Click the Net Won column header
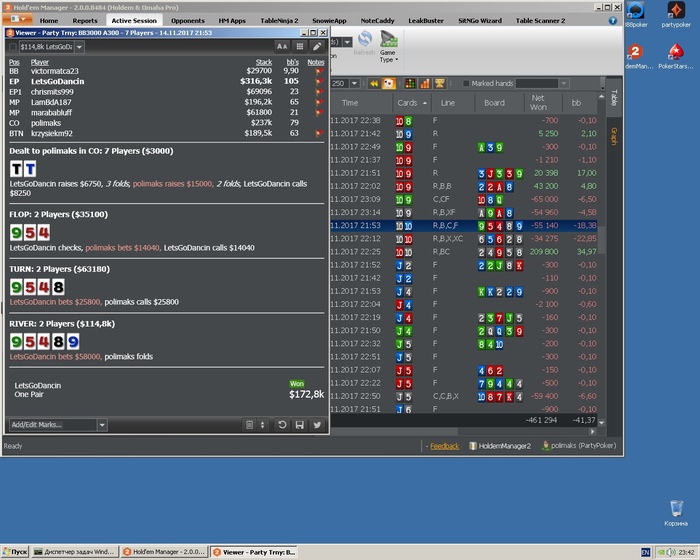The width and height of the screenshot is (700, 560). click(x=538, y=103)
